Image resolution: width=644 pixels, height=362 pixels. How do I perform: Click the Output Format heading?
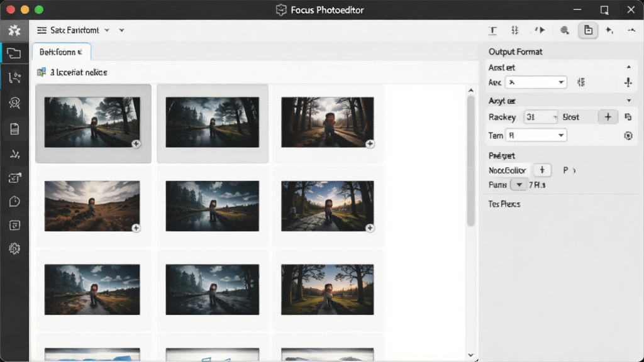[x=516, y=52]
